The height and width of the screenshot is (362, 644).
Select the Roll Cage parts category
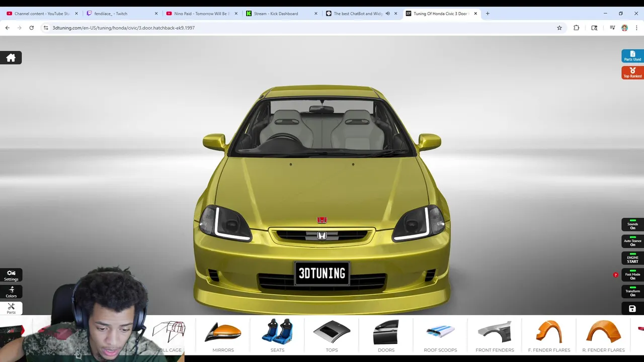tap(169, 336)
